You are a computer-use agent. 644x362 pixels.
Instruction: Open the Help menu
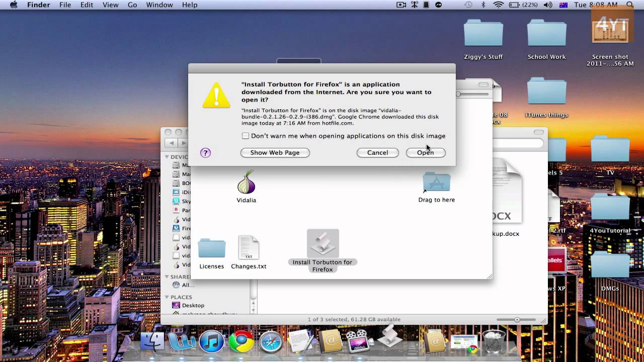[190, 5]
